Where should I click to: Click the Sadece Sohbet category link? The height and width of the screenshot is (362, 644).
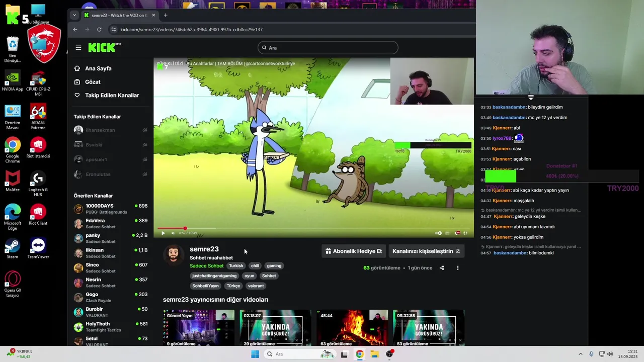[206, 265]
